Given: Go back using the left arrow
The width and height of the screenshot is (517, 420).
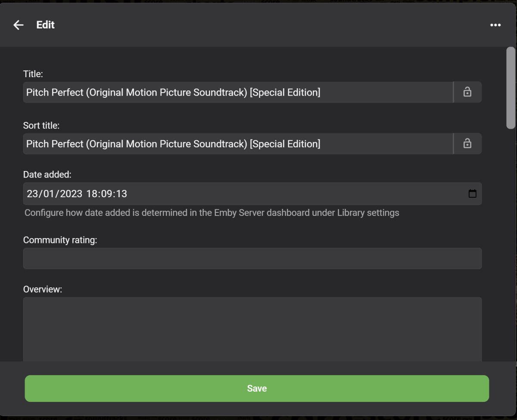Looking at the screenshot, I should pyautogui.click(x=18, y=25).
